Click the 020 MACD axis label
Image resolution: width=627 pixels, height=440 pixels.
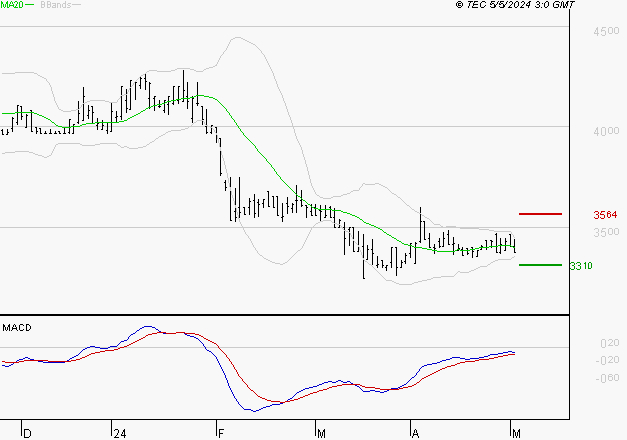point(610,343)
